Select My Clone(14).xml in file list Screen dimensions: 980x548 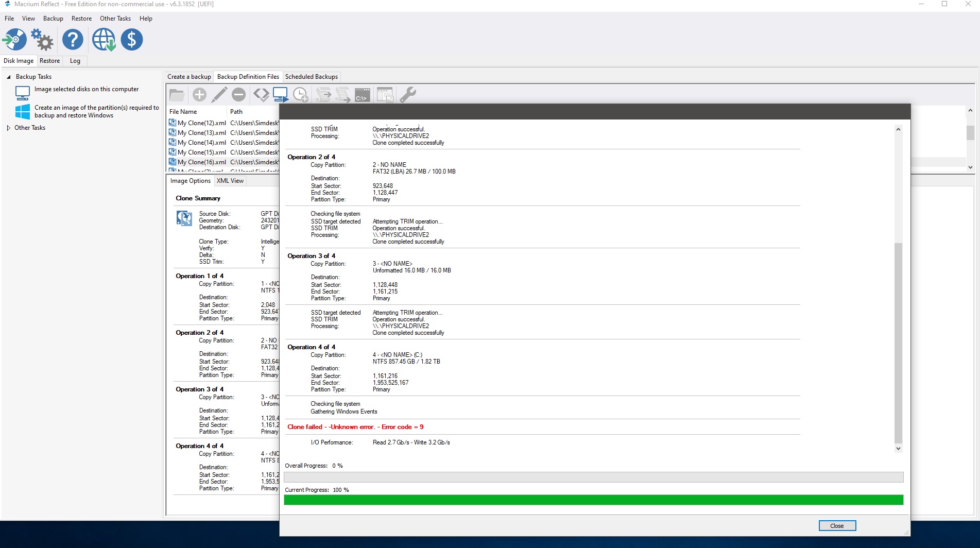coord(202,143)
